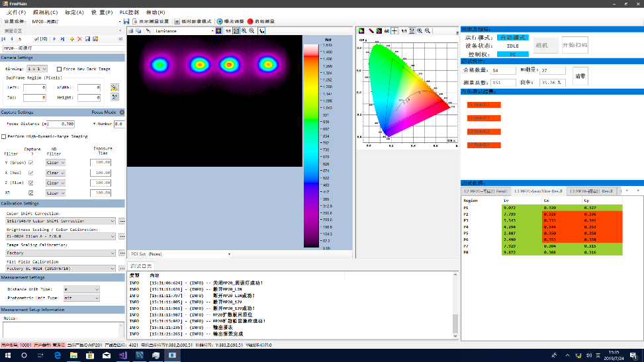Image resolution: width=644 pixels, height=362 pixels.
Task: Enable Force New Dark Image checkbox
Action: click(59, 69)
